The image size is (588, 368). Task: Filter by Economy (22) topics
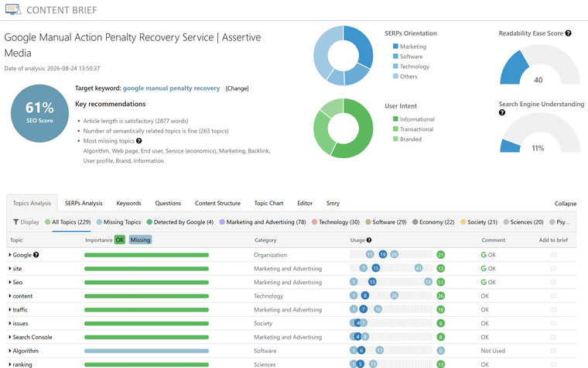(433, 222)
